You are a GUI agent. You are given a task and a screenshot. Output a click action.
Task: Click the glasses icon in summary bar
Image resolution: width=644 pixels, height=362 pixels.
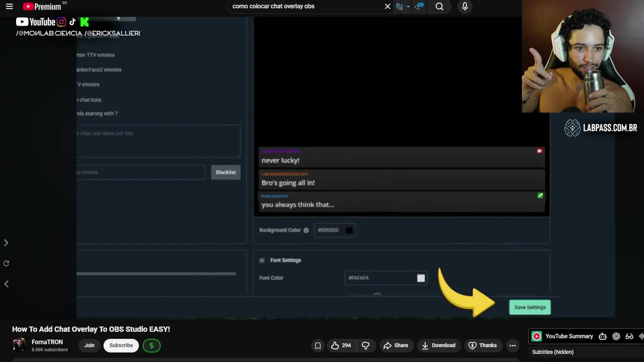(x=629, y=336)
